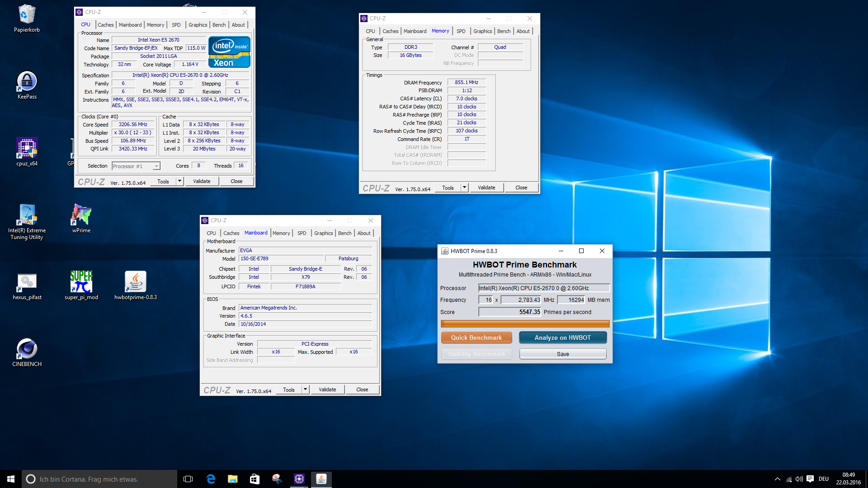Click the CPU-Z title icon in Mainboard window
This screenshot has width=868, height=488.
tap(205, 221)
